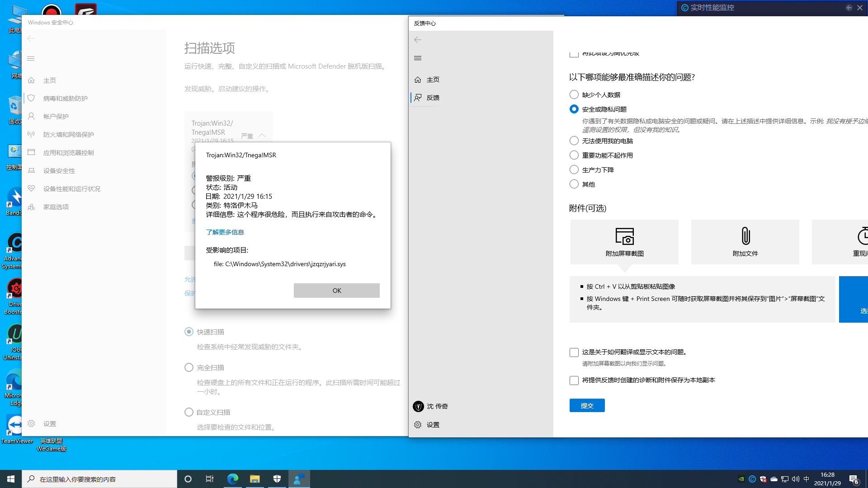This screenshot has width=868, height=488.
Task: Select the 生产力下降 radio option
Action: pyautogui.click(x=574, y=169)
